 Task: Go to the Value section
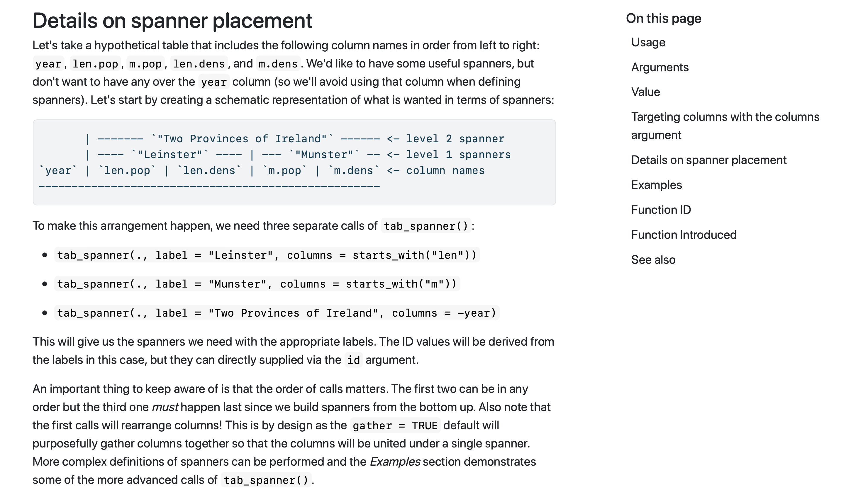[x=645, y=92]
